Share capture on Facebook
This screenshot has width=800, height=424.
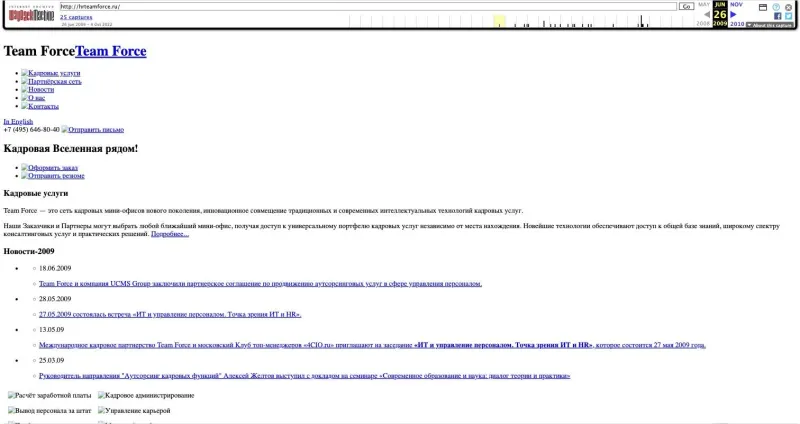point(778,16)
